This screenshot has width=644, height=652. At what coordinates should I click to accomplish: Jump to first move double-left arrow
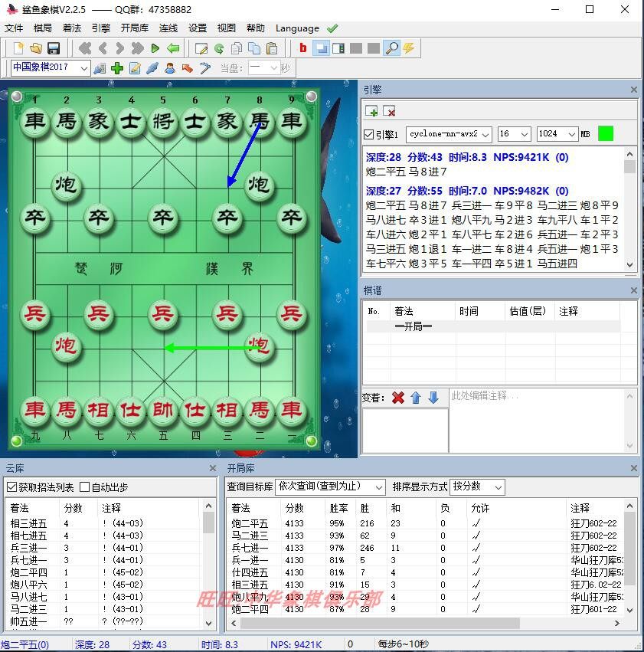coord(85,48)
